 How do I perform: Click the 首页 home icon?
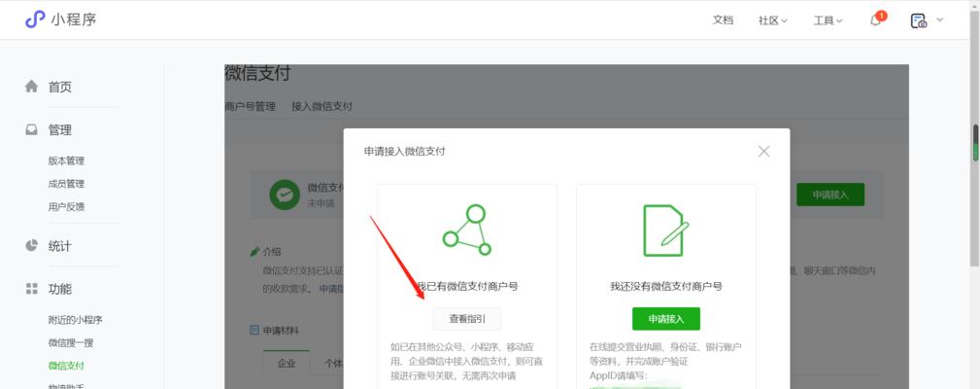[x=31, y=87]
